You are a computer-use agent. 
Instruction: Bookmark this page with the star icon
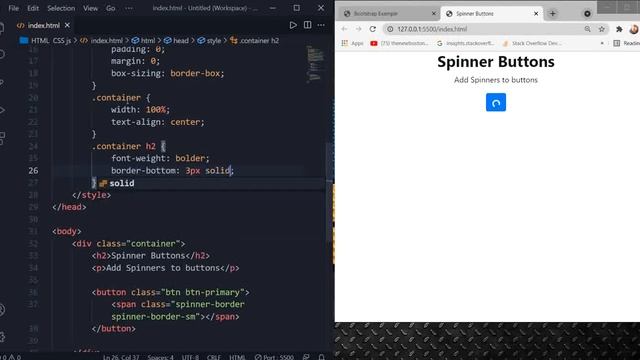pos(602,29)
